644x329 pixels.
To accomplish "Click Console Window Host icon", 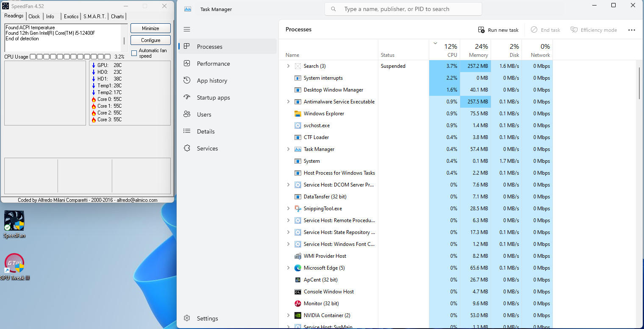I will point(297,292).
